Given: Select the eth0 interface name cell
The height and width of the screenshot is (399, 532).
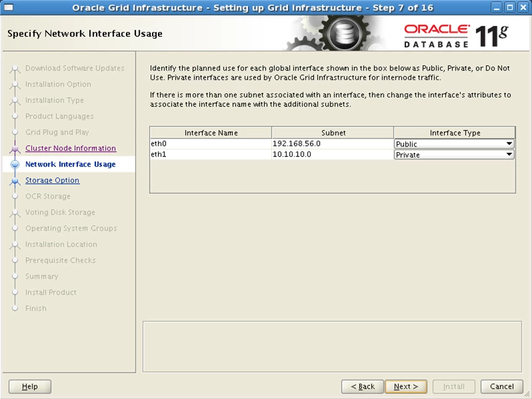Looking at the screenshot, I should [x=211, y=143].
